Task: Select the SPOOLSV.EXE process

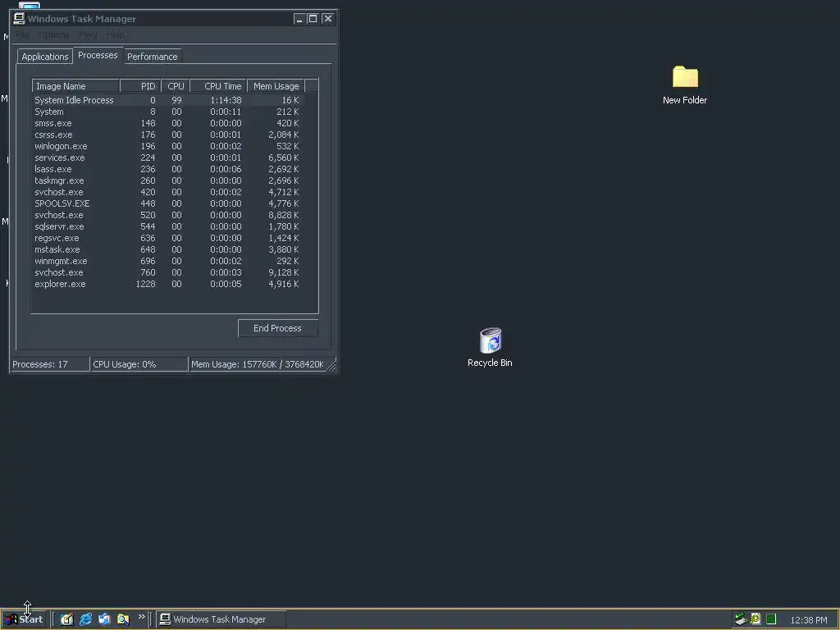Action: pyautogui.click(x=167, y=203)
